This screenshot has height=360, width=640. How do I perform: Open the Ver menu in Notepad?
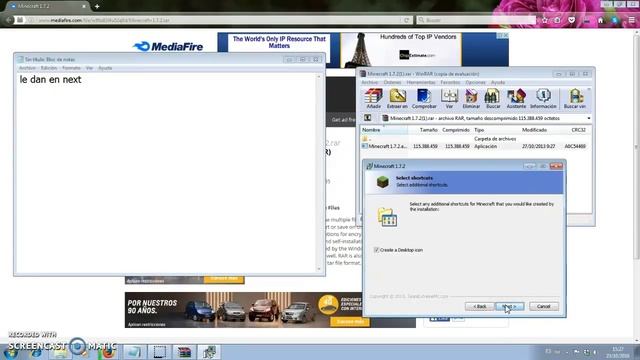pyautogui.click(x=89, y=68)
